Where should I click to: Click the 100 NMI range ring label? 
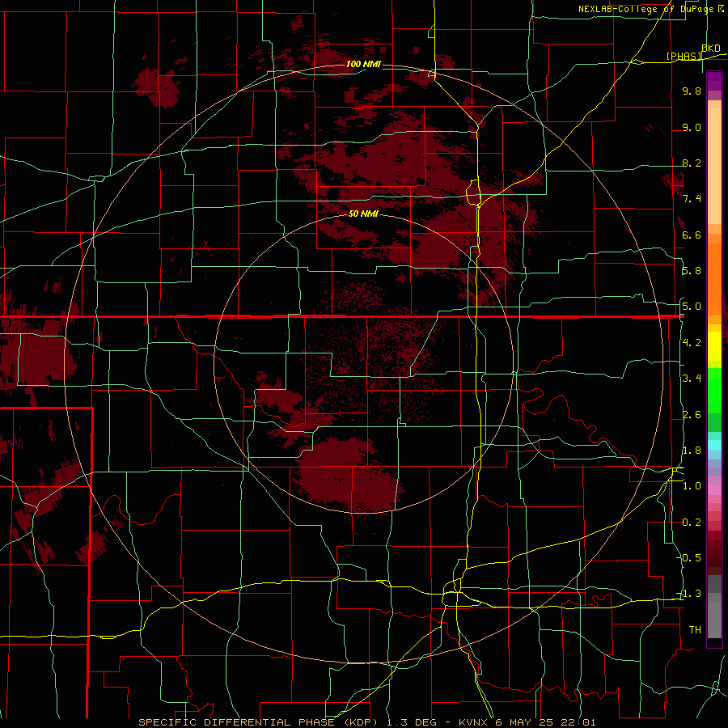click(x=363, y=64)
